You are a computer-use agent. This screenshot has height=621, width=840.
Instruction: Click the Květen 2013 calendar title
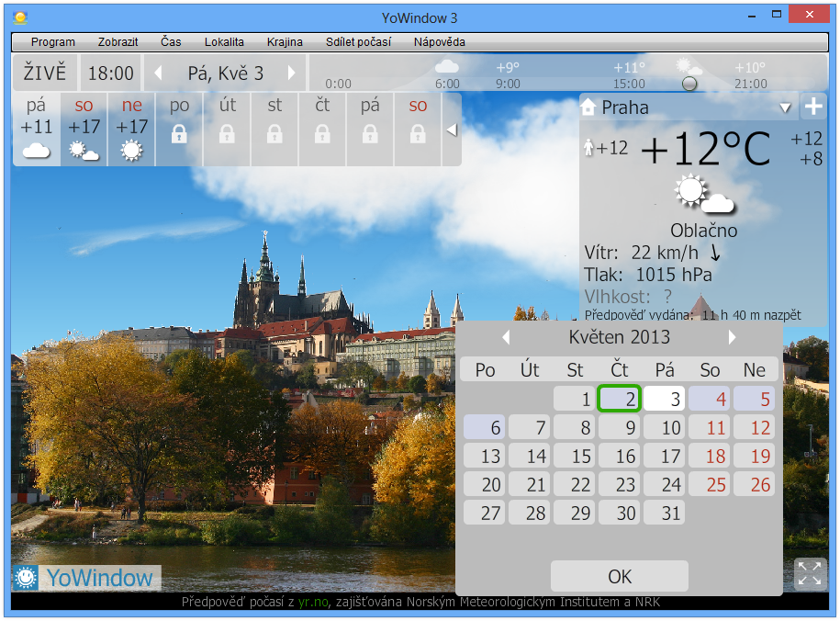pos(620,337)
